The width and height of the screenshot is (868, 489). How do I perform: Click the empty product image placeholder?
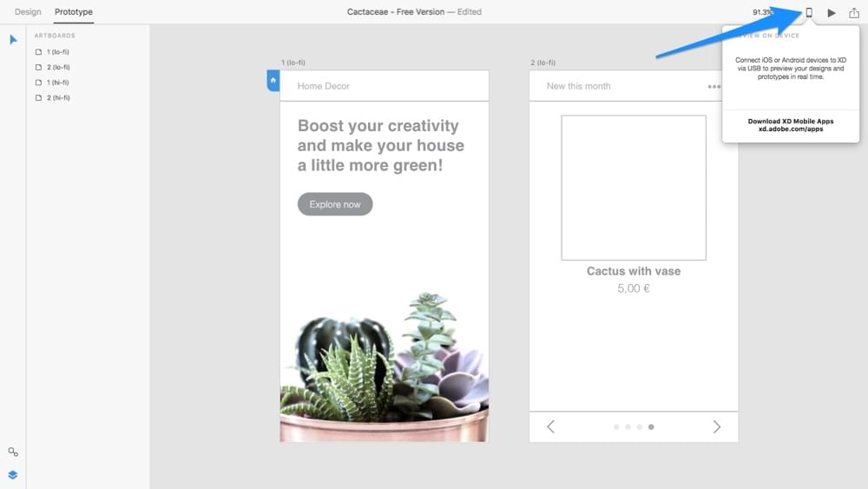click(x=634, y=188)
